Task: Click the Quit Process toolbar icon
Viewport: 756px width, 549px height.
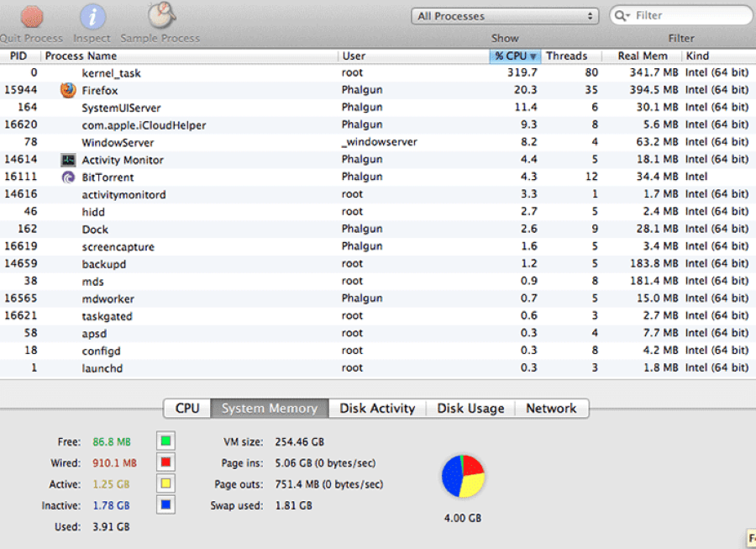Action: click(x=30, y=17)
